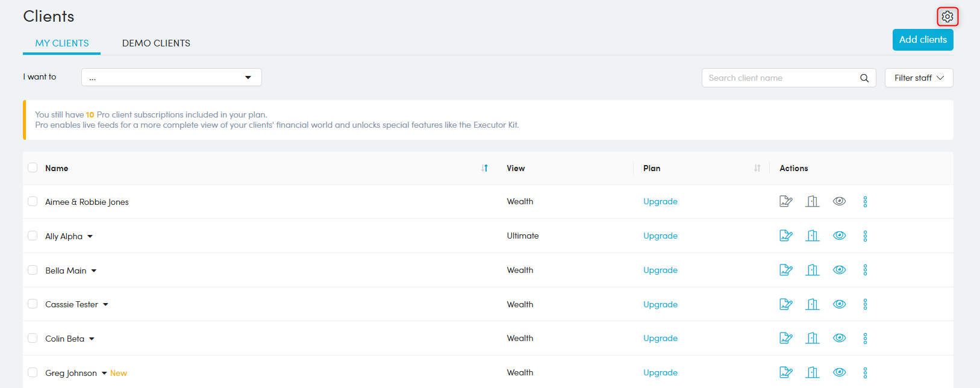Click the building icon for Ally Alpha
This screenshot has height=388, width=980.
813,236
